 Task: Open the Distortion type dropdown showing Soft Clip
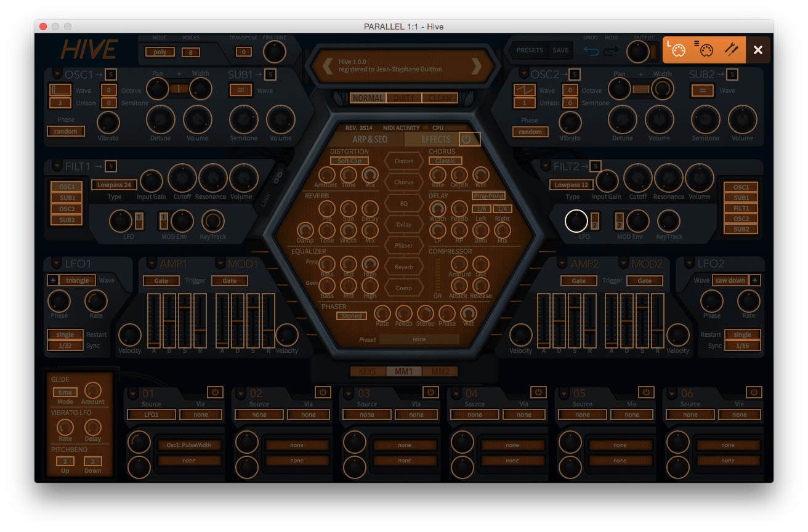tap(349, 161)
